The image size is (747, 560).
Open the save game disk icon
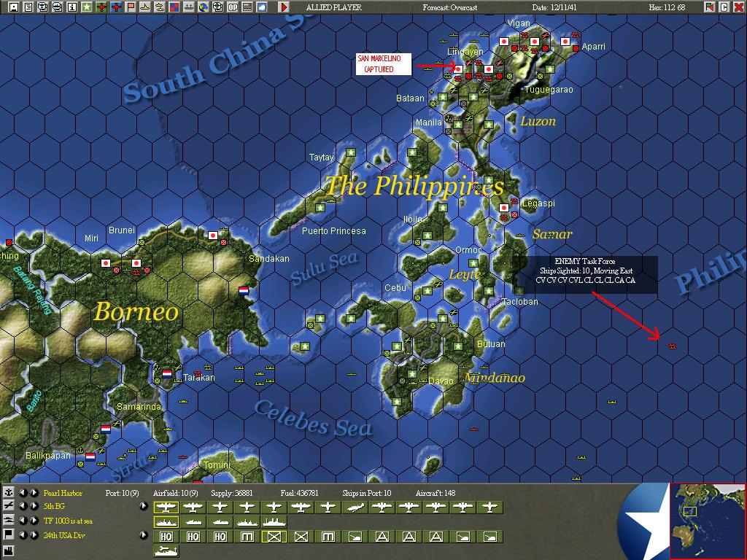[x=14, y=7]
